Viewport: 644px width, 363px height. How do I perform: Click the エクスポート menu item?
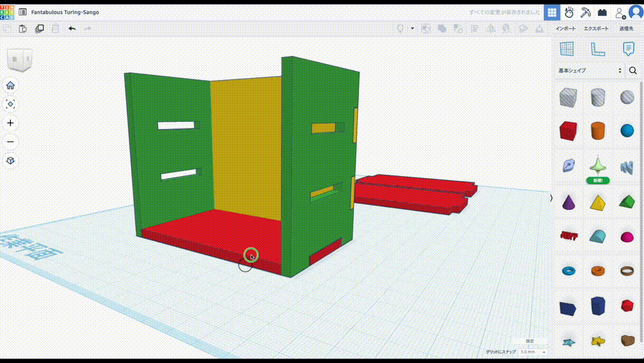point(596,28)
